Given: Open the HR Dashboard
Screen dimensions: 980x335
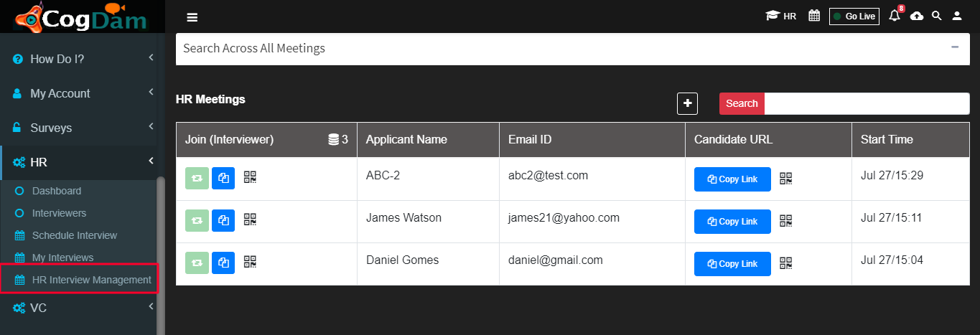Looking at the screenshot, I should 57,191.
